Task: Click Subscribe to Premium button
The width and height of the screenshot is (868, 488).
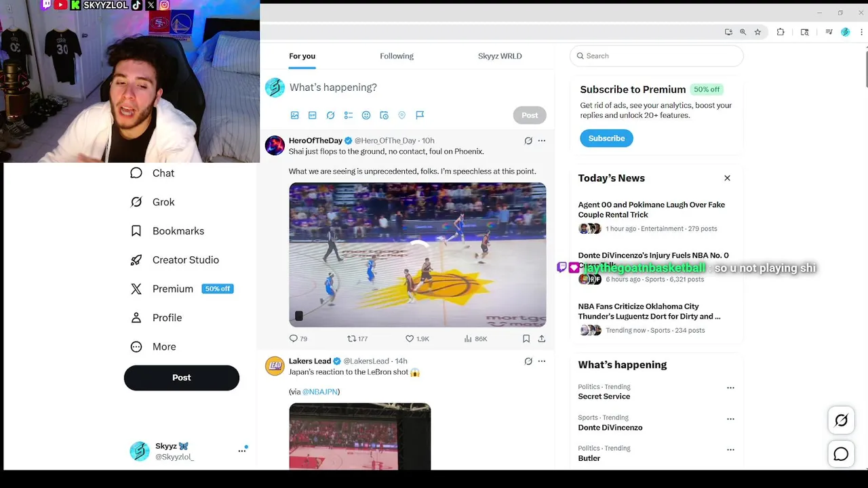Action: tap(606, 138)
